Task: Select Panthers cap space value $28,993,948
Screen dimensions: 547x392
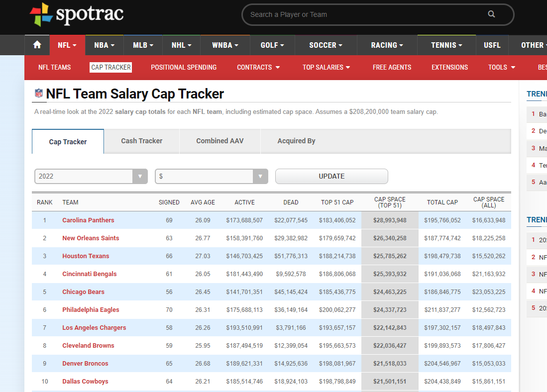Action: pos(390,220)
